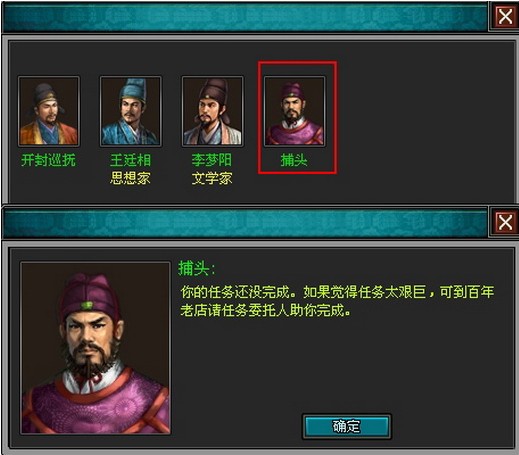This screenshot has width=519, height=455.
Task: Click the 捕头: speaker heading in the dialogue
Action: 197,268
